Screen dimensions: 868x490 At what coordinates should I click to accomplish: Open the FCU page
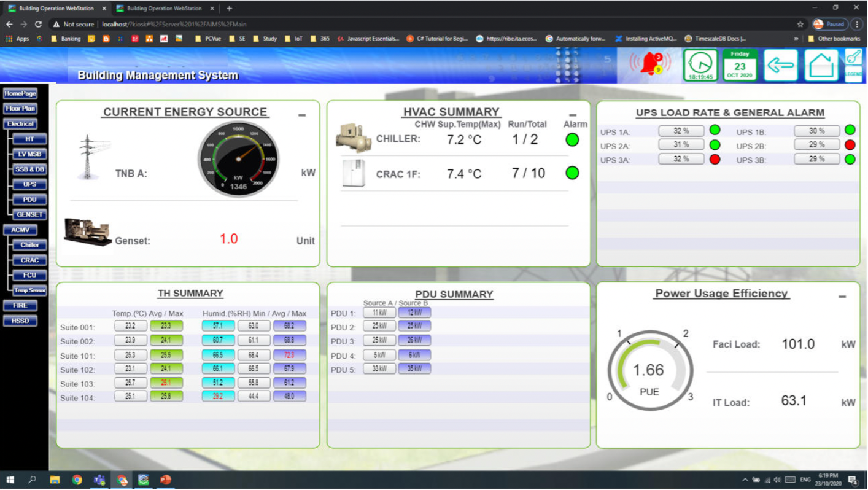[29, 275]
